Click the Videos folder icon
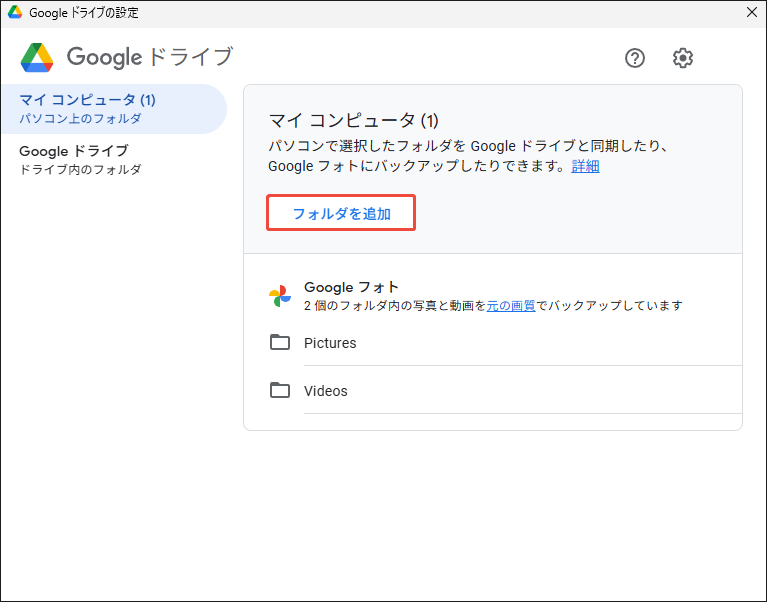Screen dimensions: 767x602 coord(280,390)
